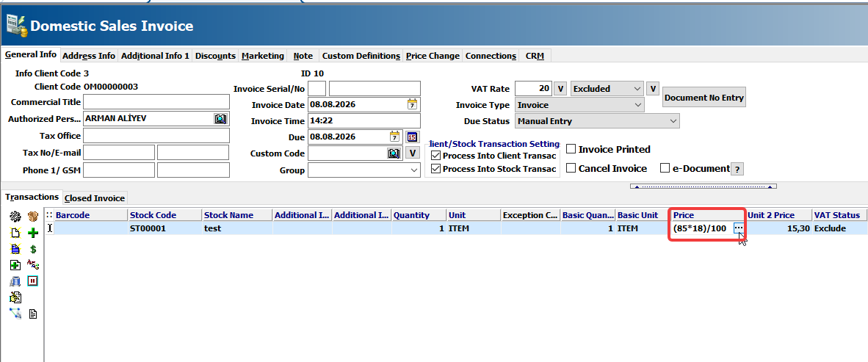The height and width of the screenshot is (362, 868).
Task: Click the question mark button beside e-Document
Action: 737,169
